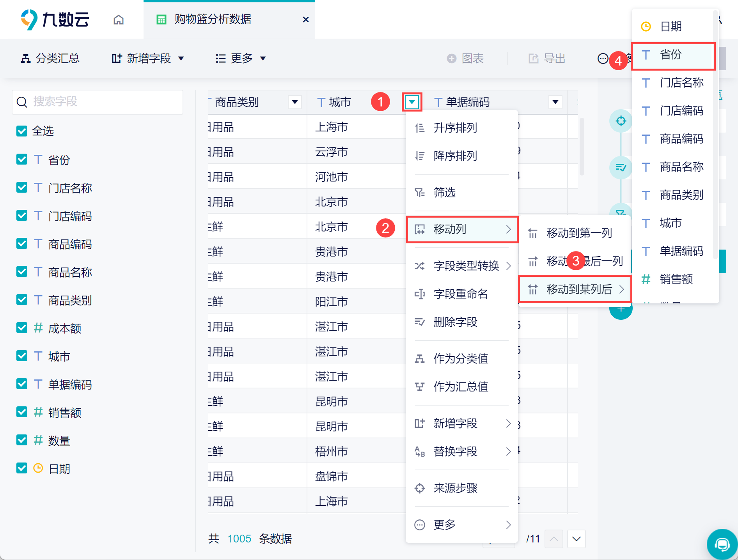The image size is (738, 560).
Task: Pick 日期 clock icon in the target list
Action: [x=646, y=27]
